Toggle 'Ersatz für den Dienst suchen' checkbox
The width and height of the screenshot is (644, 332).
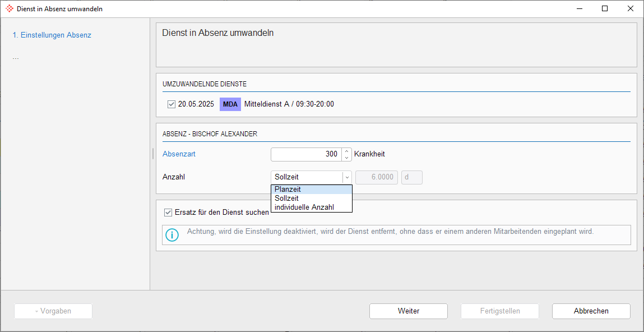(168, 213)
